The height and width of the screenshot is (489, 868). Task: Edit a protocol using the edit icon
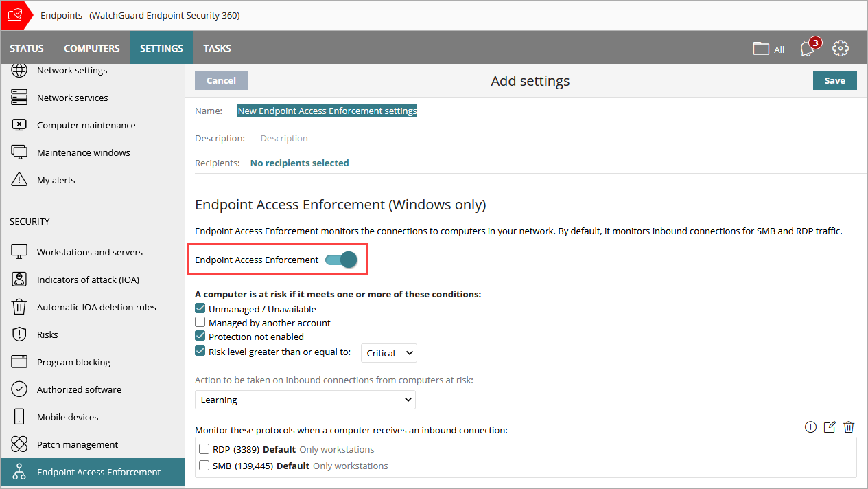pos(830,427)
